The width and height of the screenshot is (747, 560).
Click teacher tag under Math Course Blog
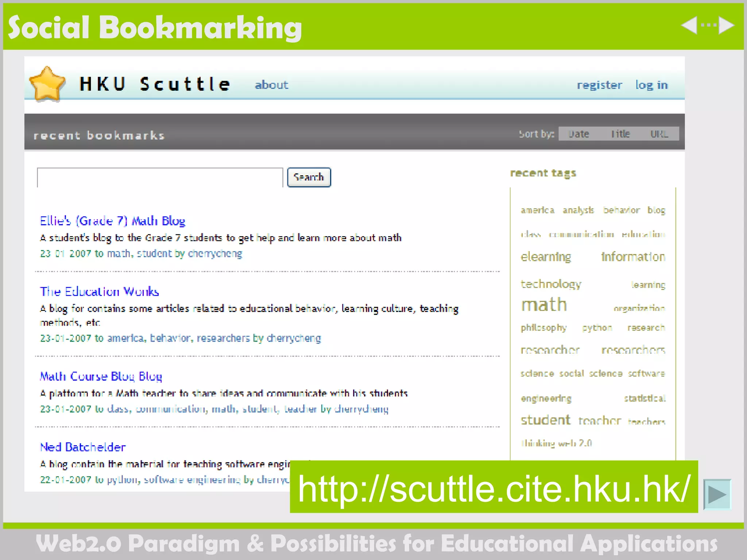301,409
